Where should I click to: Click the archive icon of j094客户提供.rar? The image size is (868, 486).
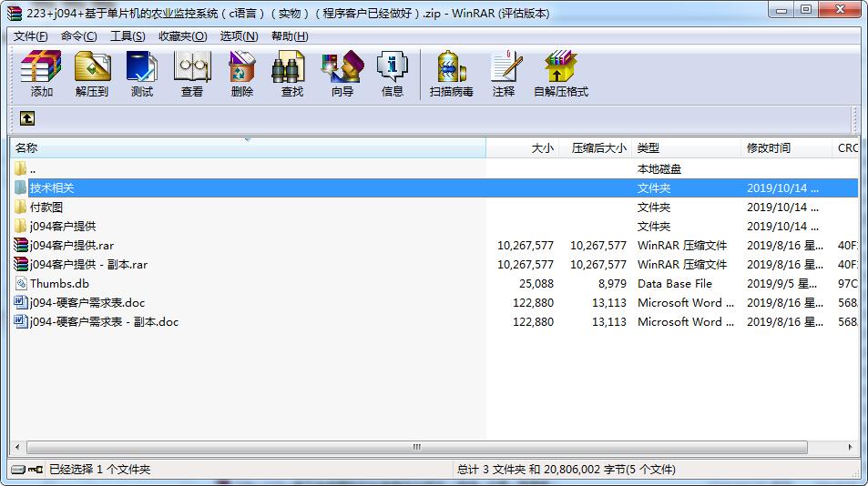(x=21, y=245)
